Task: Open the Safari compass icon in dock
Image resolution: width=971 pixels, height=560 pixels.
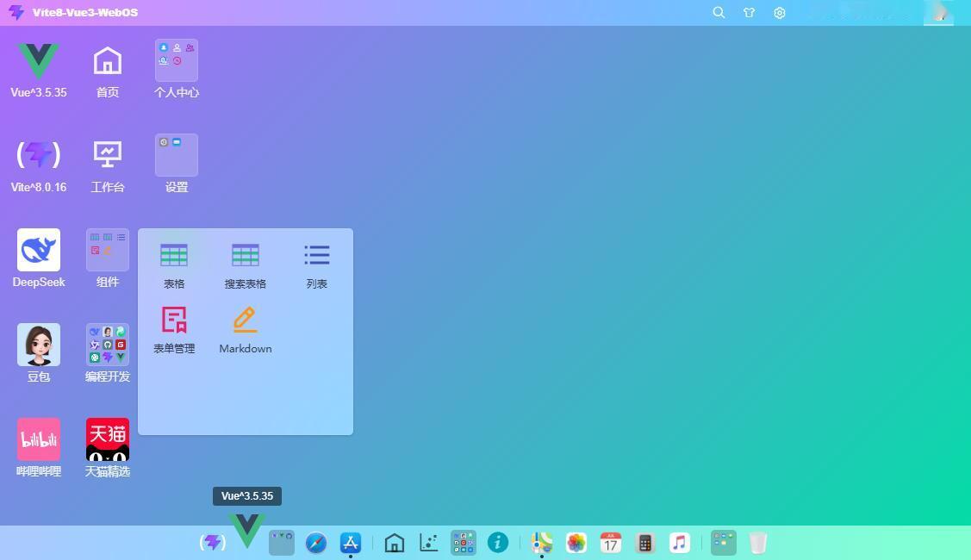Action: pyautogui.click(x=316, y=544)
